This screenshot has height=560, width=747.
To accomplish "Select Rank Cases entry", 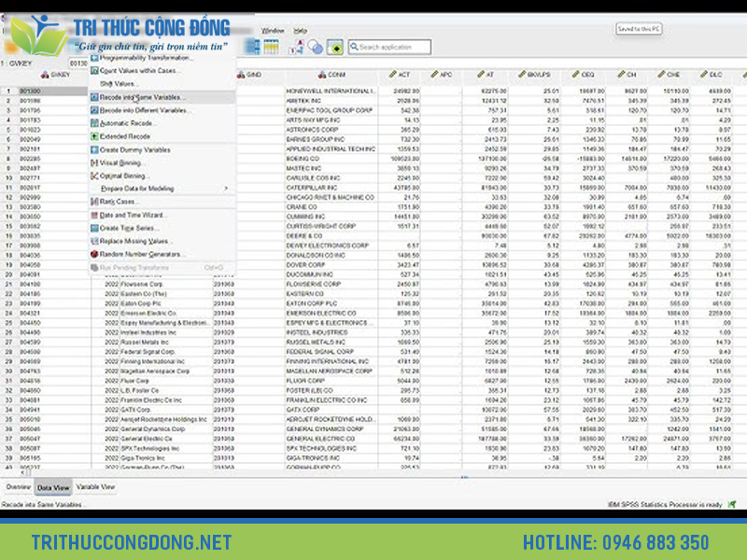I will (162, 202).
